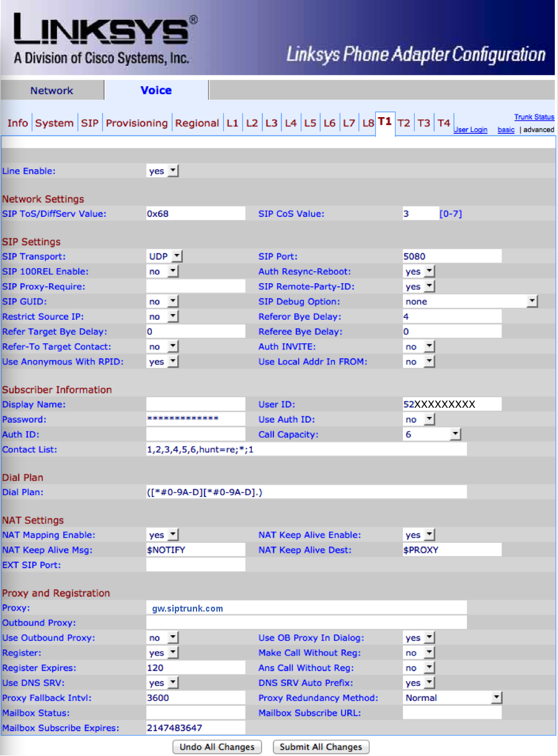This screenshot has width=558, height=756.
Task: Open Make Call Without Reg dropdown
Action: click(x=420, y=653)
